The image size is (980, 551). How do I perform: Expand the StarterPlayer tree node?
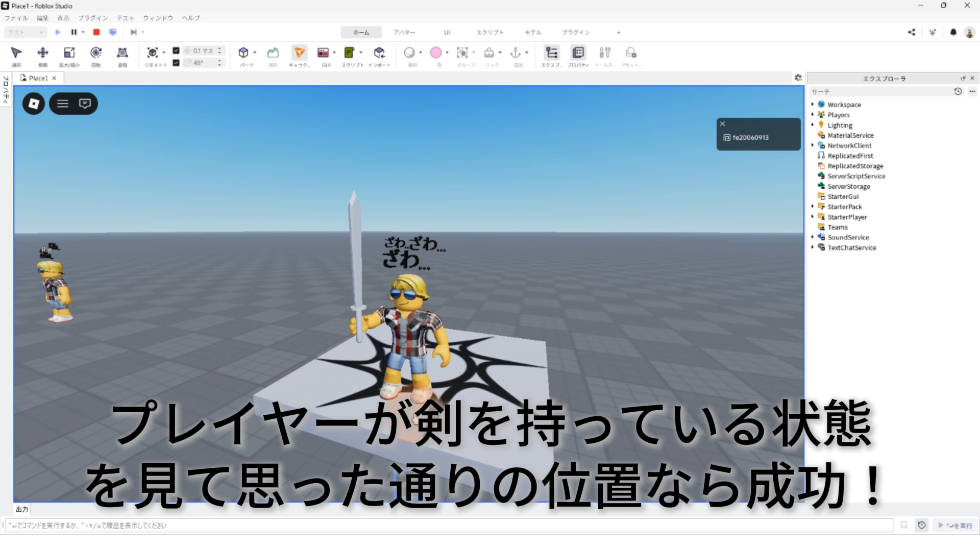[x=813, y=216]
